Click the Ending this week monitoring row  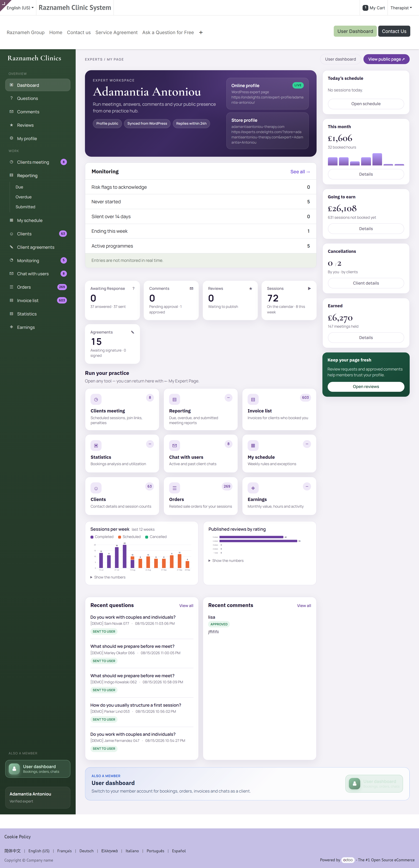201,231
